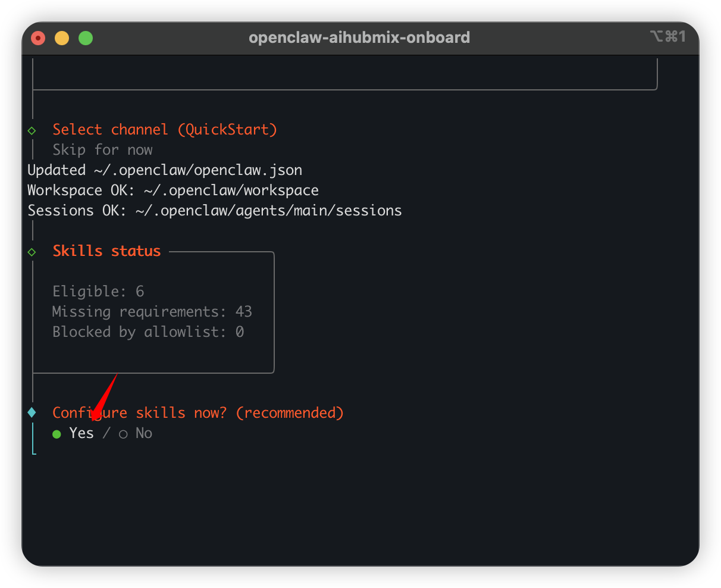Select the No radio option
The image size is (721, 588).
pos(136,433)
